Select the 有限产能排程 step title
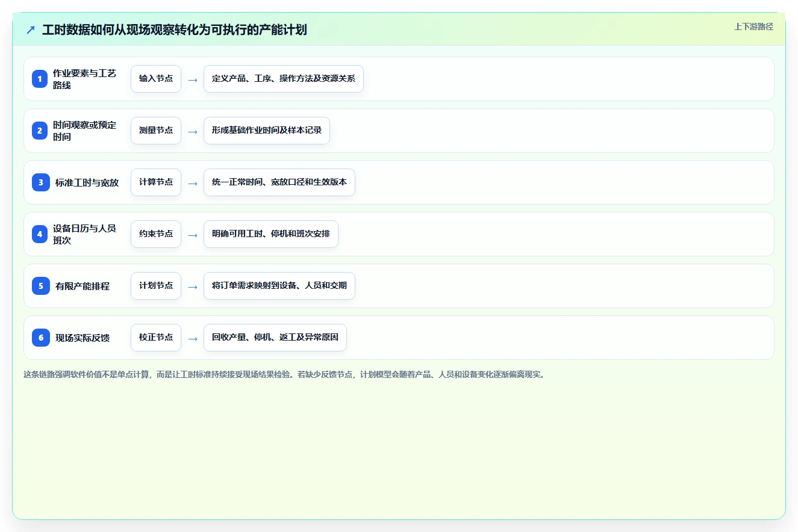The image size is (798, 532). tap(83, 286)
